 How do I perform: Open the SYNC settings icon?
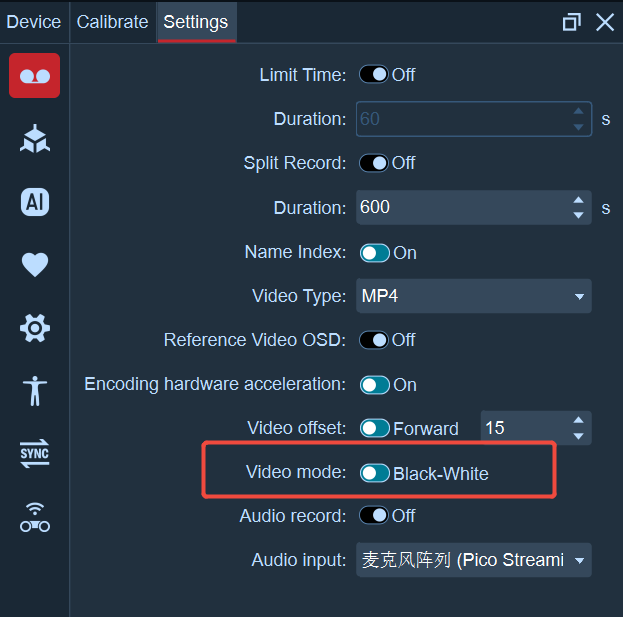35,453
